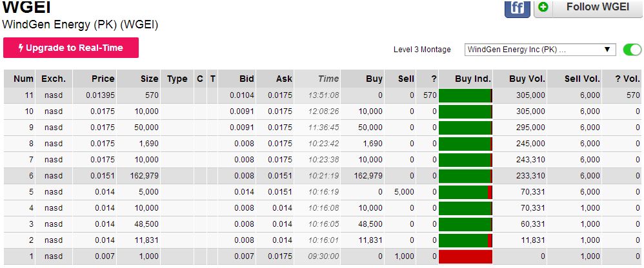Click time 10:16:19
Viewport: 644px width, 268px height.
pyautogui.click(x=324, y=192)
